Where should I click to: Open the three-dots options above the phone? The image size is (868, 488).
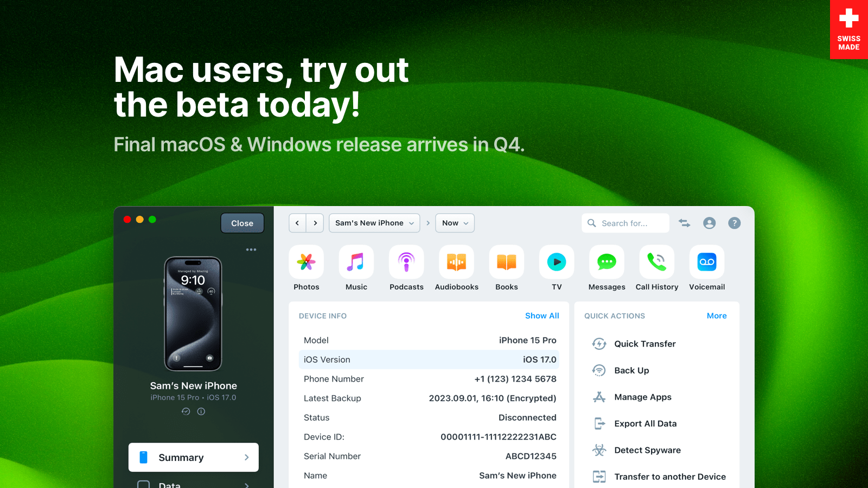pos(251,249)
